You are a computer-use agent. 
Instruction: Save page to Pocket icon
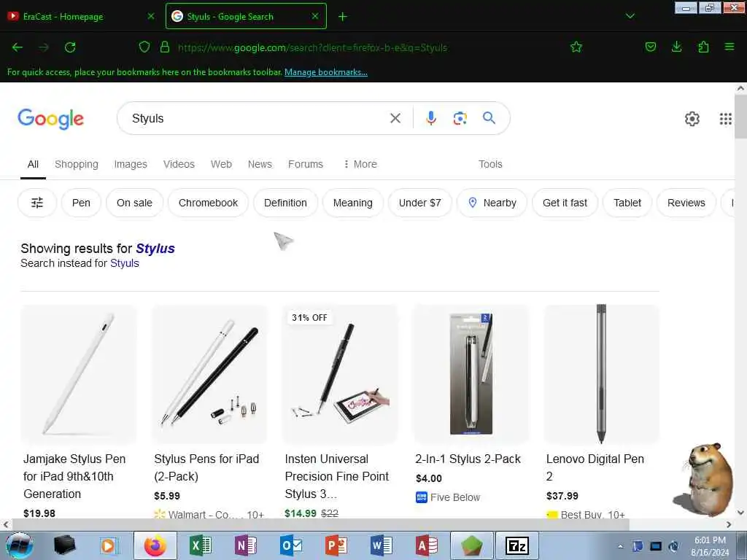pyautogui.click(x=650, y=47)
